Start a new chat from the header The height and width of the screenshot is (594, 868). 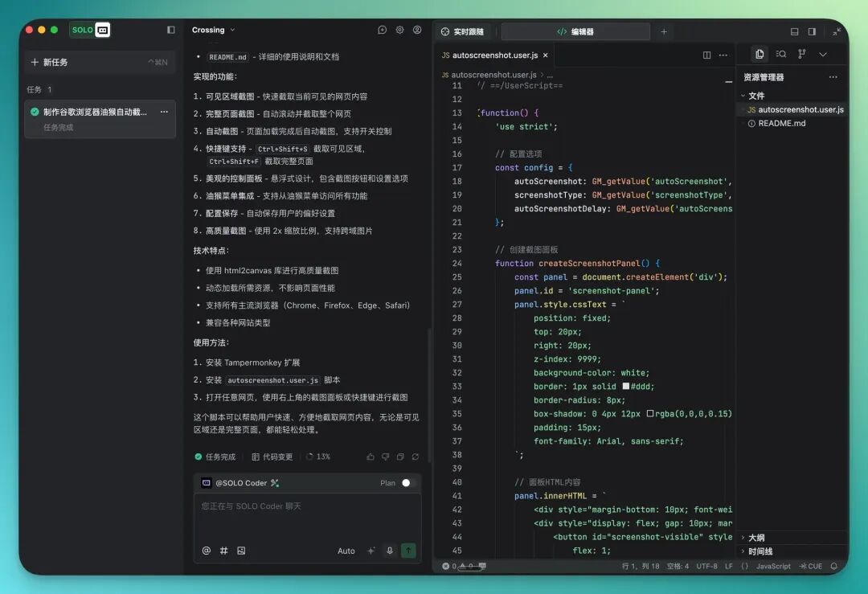[x=382, y=30]
